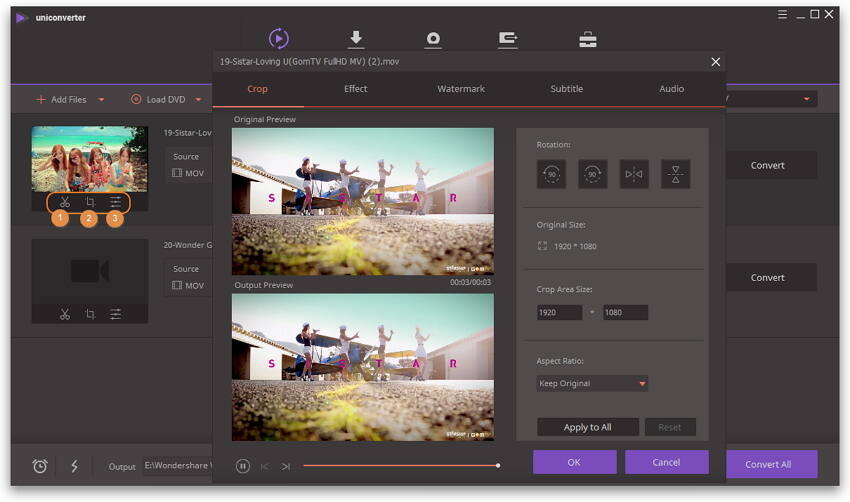Click the Cancel button
This screenshot has height=502, width=850.
pyautogui.click(x=666, y=462)
